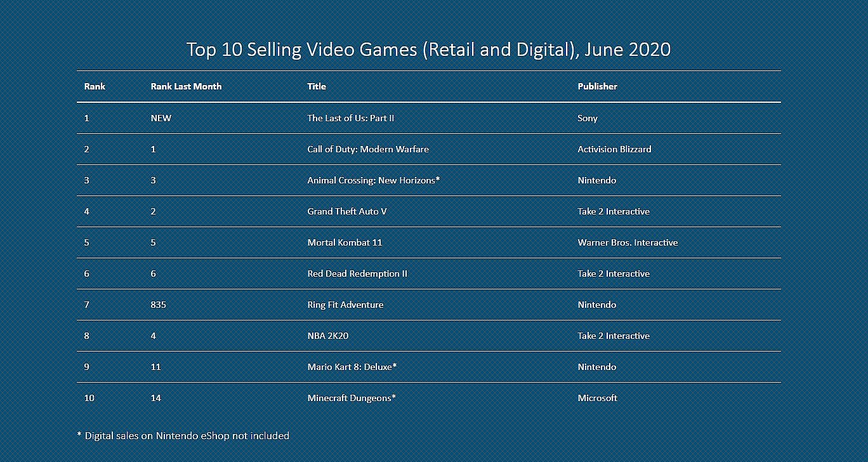
Task: Click the Title column header
Action: (317, 86)
